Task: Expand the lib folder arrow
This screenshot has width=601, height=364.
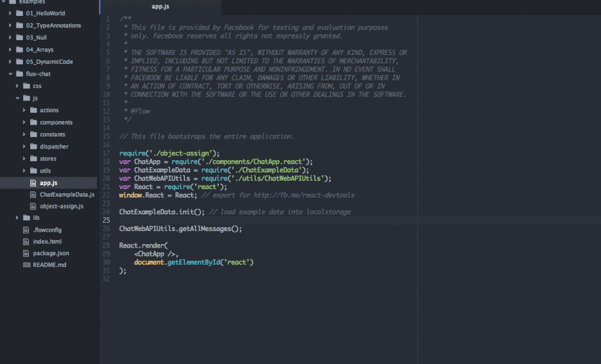Action: [17, 217]
